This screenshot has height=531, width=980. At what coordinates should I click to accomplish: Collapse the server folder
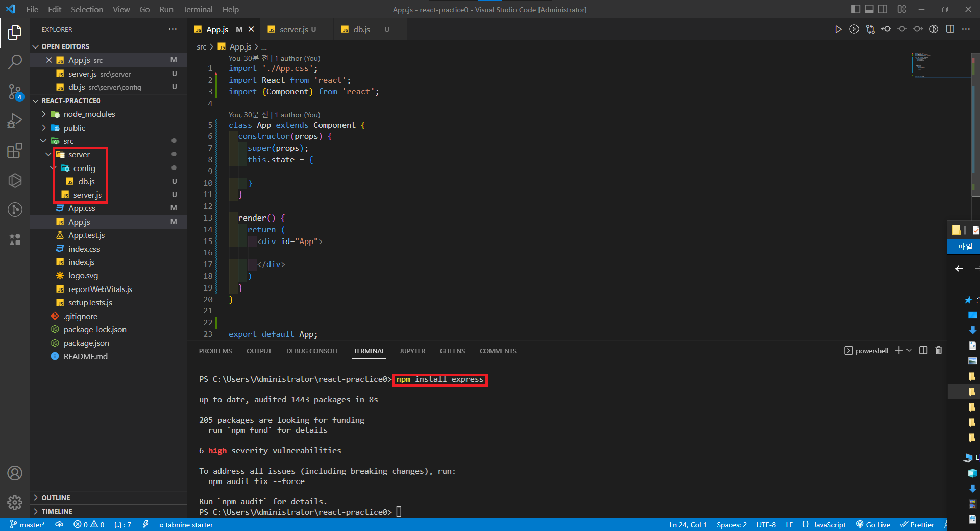[x=48, y=154]
